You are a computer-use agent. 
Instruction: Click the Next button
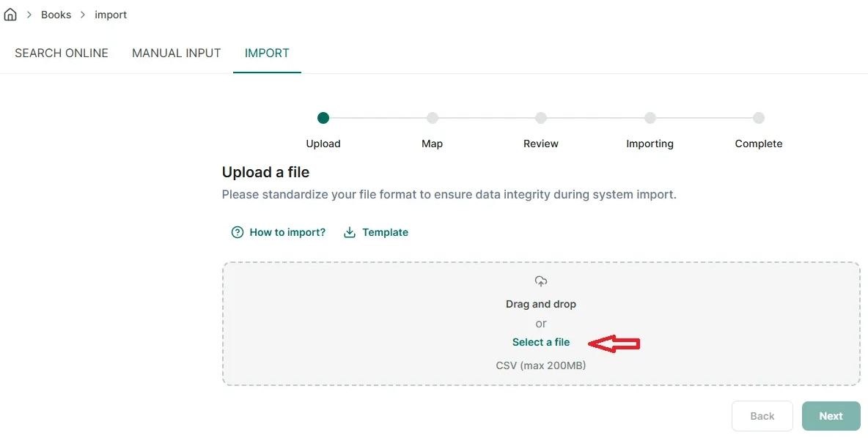pos(831,416)
